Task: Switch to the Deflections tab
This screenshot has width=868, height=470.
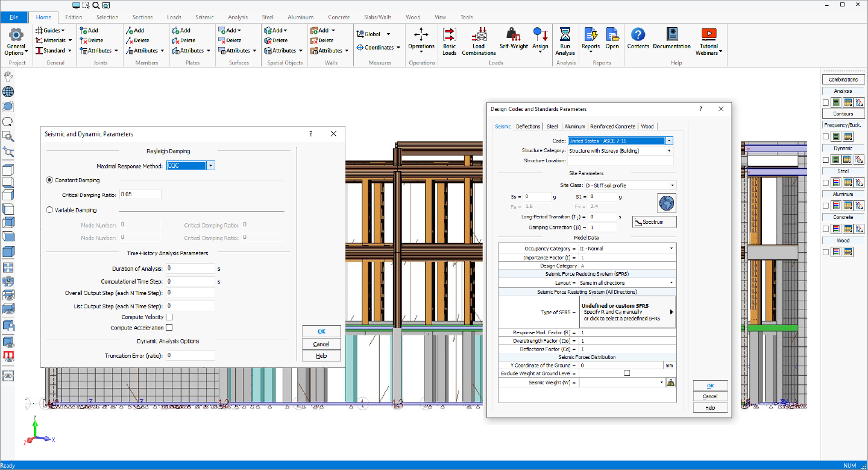Action: tap(528, 126)
